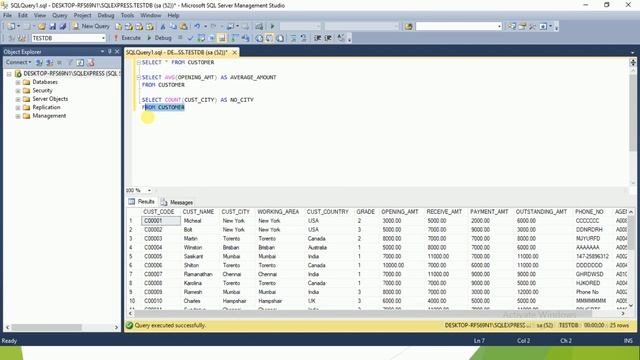Copy the selection with toolbar icon
Image resolution: width=640 pixels, height=360 pixels.
[x=173, y=26]
